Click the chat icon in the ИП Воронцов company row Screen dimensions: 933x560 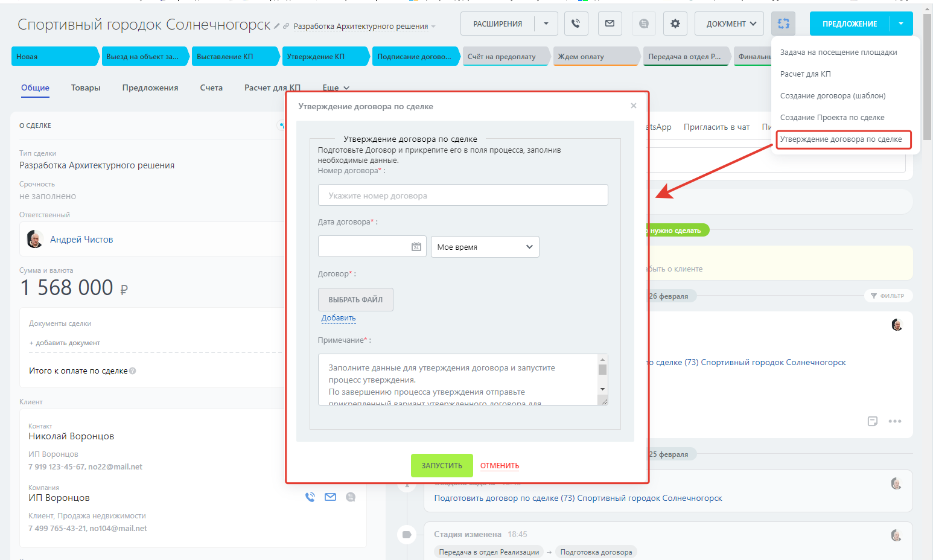351,497
